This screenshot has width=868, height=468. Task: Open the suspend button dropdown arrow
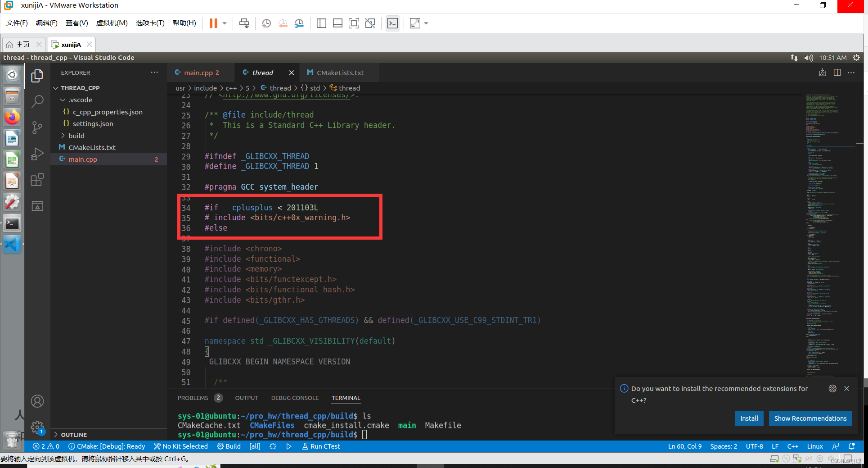pyautogui.click(x=224, y=23)
